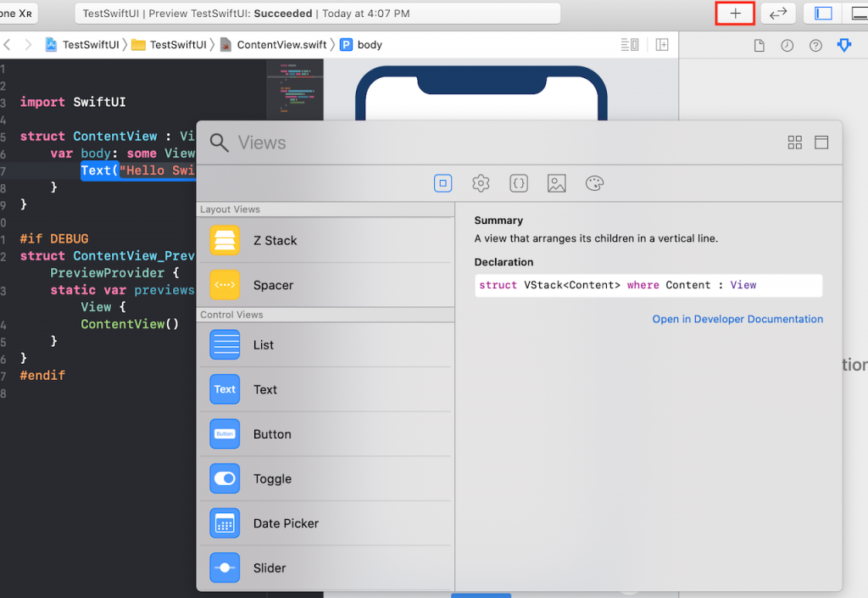Add an editor pane on right

662,45
